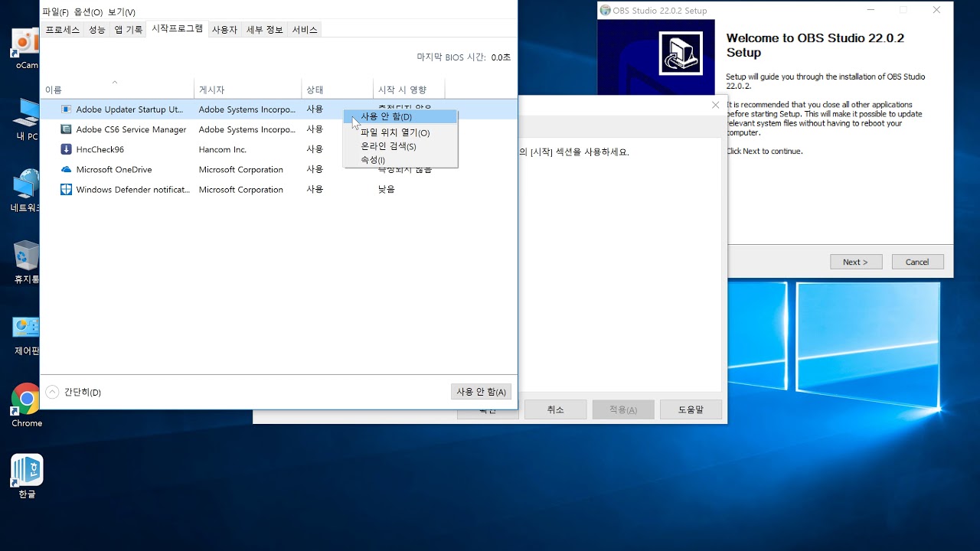Open the 한글 desktop shortcut
The width and height of the screenshot is (980, 551).
27,476
